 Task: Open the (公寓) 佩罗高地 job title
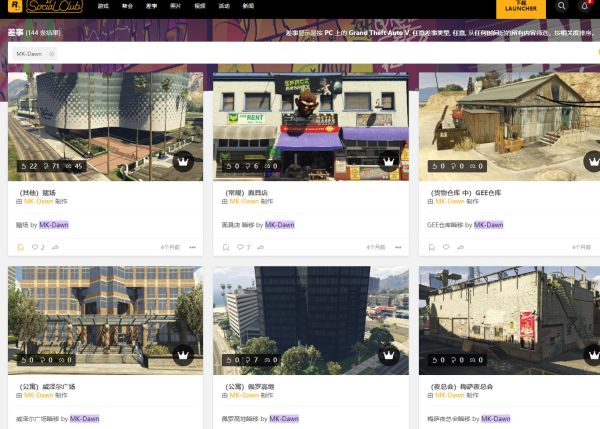[249, 387]
